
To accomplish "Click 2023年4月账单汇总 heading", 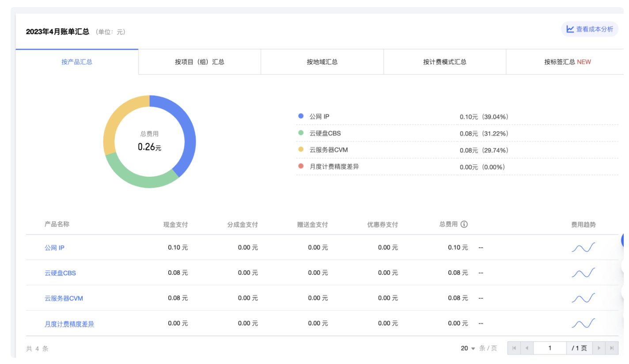I will click(57, 31).
